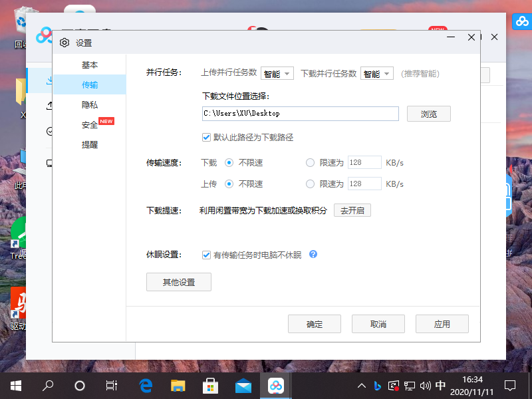Select download 限速为 radio button

(x=310, y=162)
